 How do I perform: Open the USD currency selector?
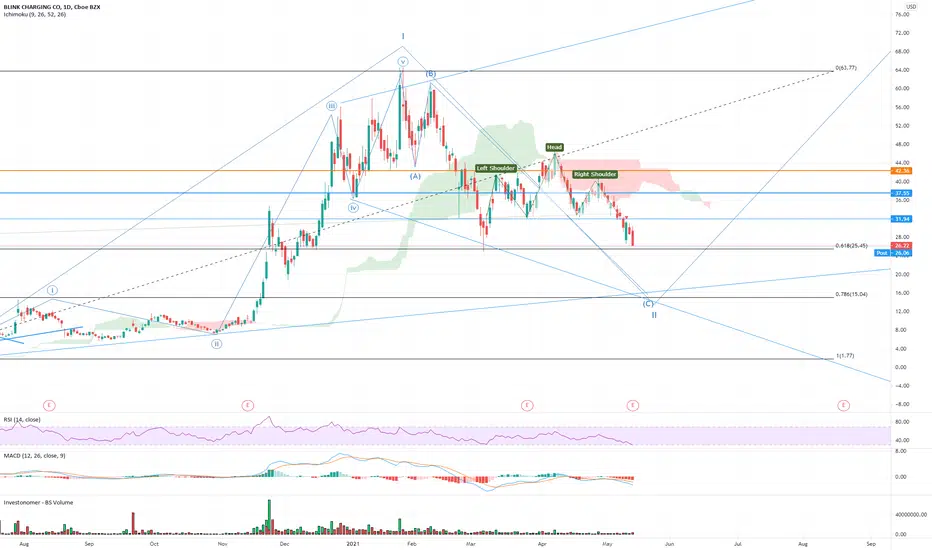point(911,7)
